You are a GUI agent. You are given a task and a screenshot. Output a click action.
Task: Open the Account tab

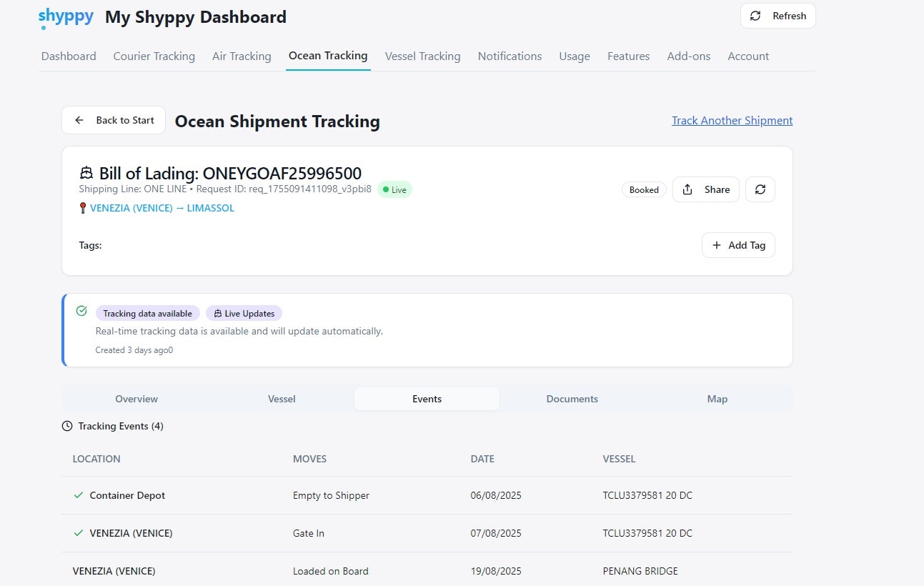click(748, 56)
